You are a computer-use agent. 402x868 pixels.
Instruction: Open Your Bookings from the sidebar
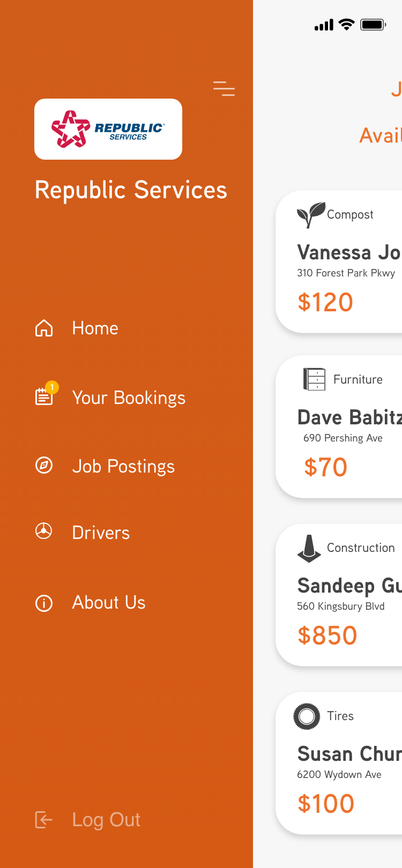tap(129, 398)
